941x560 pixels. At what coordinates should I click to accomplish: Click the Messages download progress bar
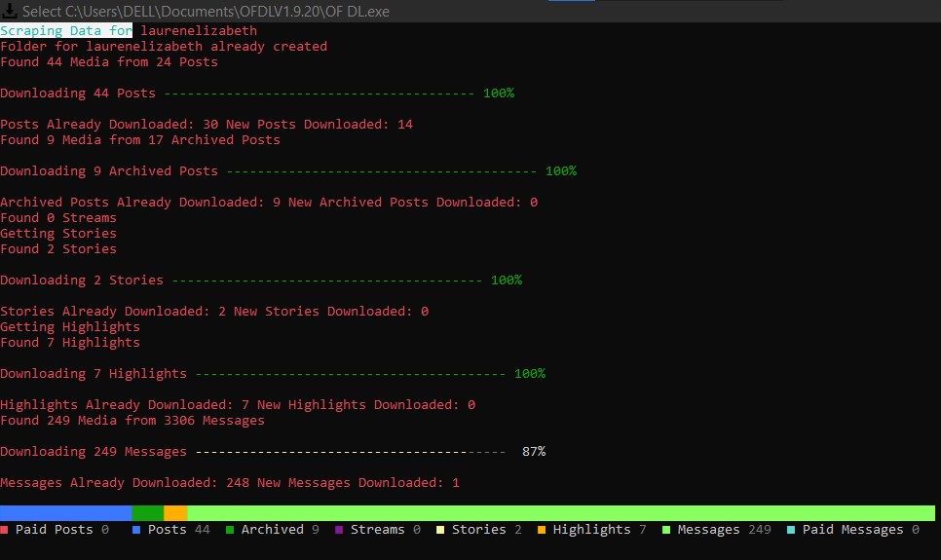click(349, 452)
